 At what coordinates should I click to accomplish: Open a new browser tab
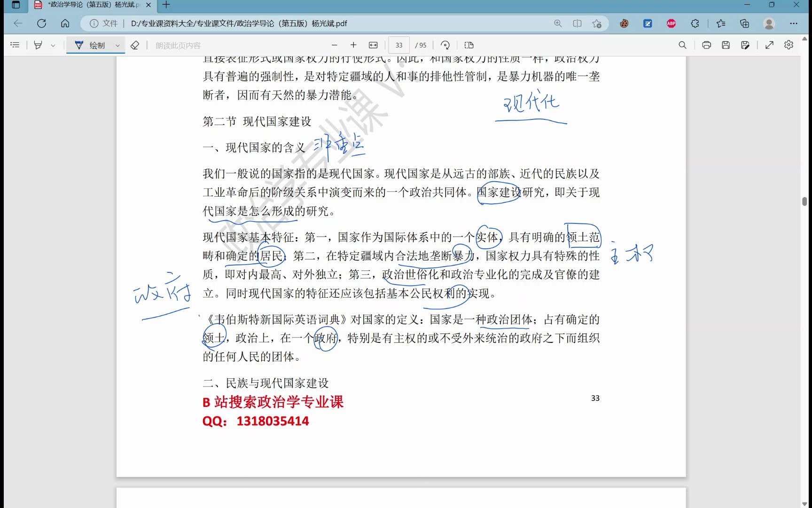coord(166,5)
